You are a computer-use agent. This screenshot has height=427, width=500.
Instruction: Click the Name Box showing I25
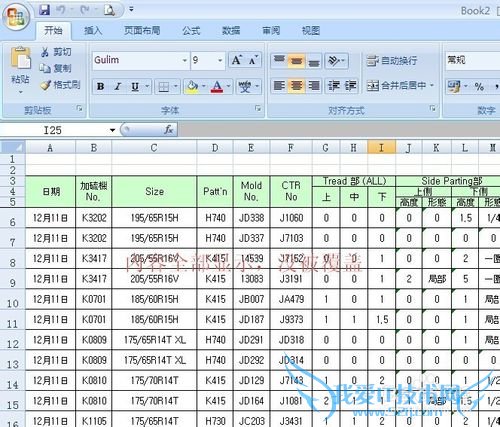pyautogui.click(x=53, y=130)
